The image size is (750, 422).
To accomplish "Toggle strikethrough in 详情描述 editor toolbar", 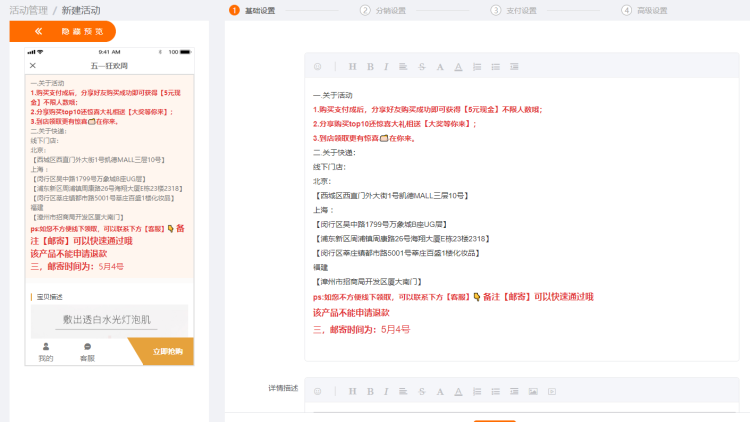I will tap(421, 391).
